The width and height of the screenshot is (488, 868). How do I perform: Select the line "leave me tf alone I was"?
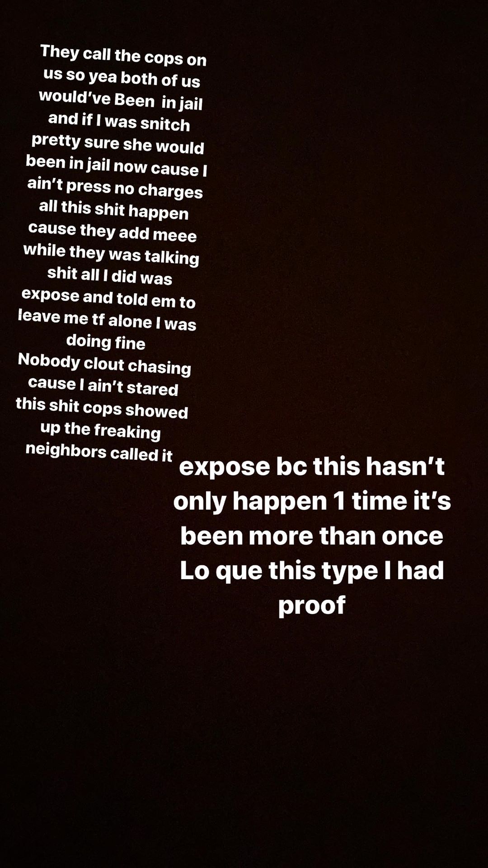tap(107, 321)
